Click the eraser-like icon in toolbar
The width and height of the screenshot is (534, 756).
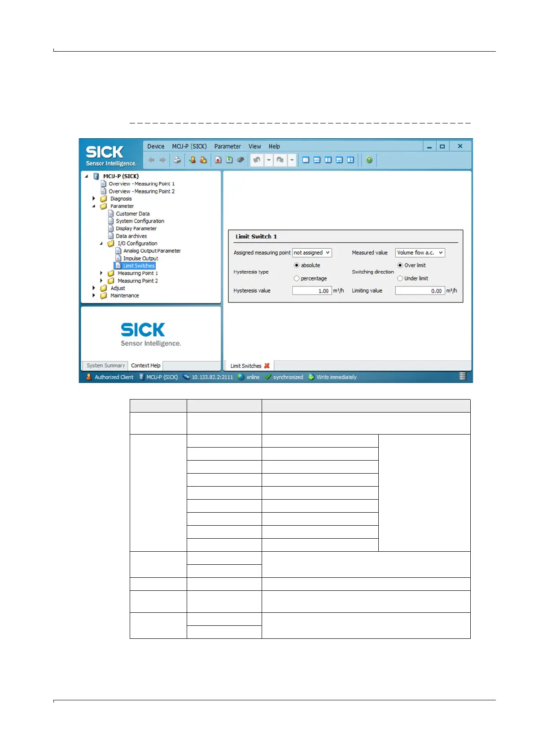[241, 160]
